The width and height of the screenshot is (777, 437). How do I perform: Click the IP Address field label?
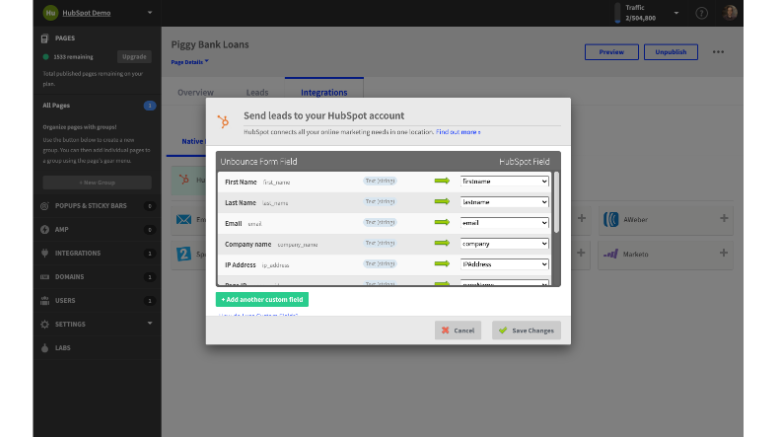pos(240,265)
